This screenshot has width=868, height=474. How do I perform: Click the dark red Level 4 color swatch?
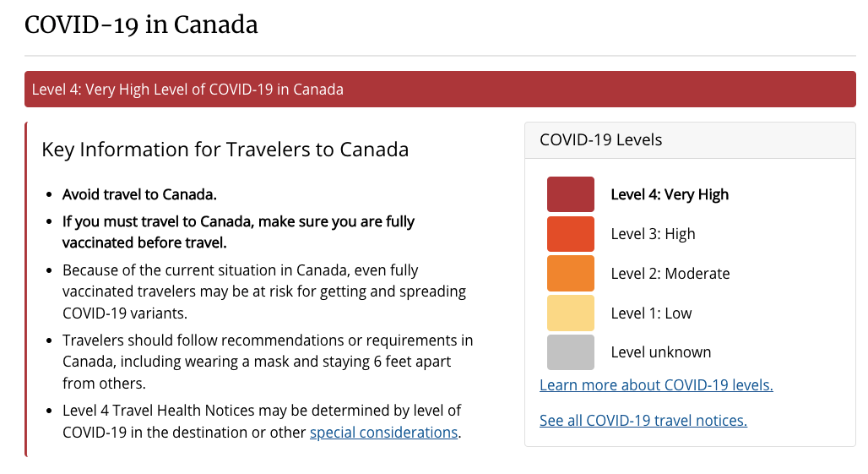coord(570,194)
